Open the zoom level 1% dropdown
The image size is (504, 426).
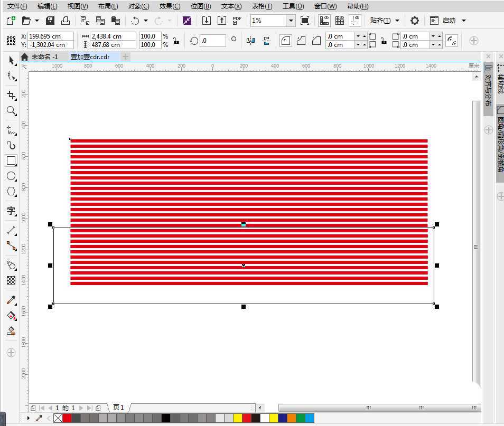point(291,21)
